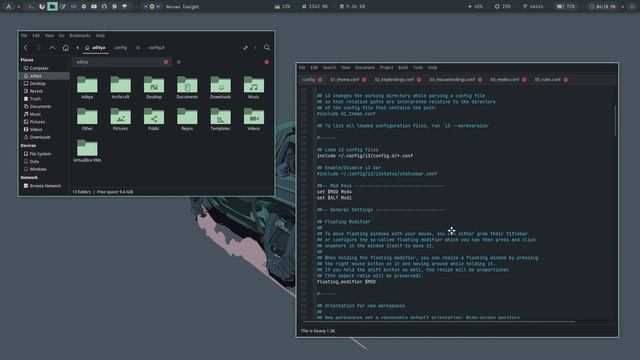Go to the home folder icon in toolbar

(66, 48)
